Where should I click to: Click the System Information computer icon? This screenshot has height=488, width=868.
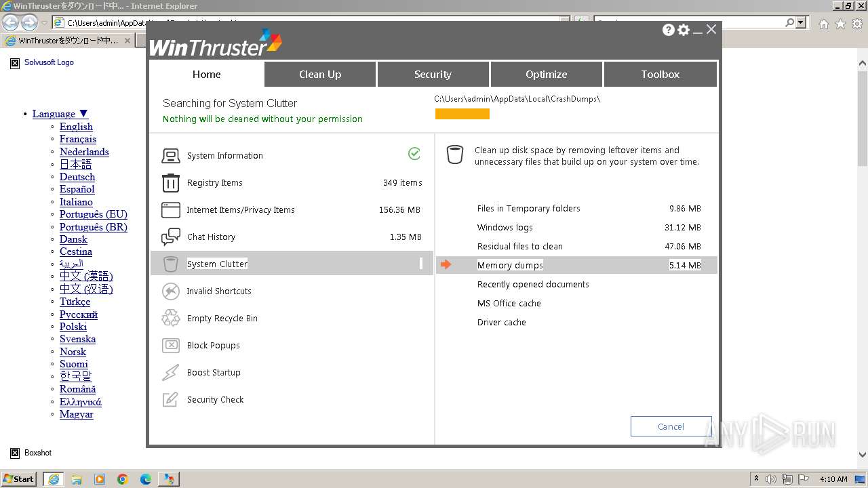(171, 156)
